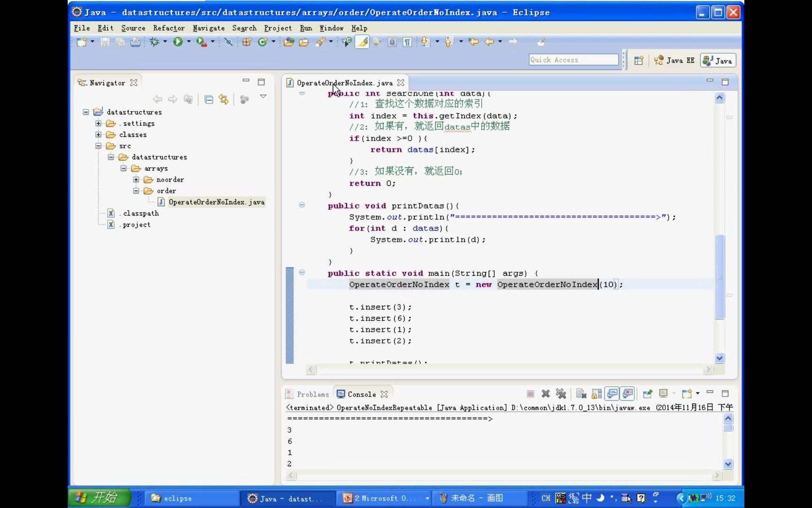Screen dimensions: 812x508
Task: Open the Window menu
Action: (331, 28)
